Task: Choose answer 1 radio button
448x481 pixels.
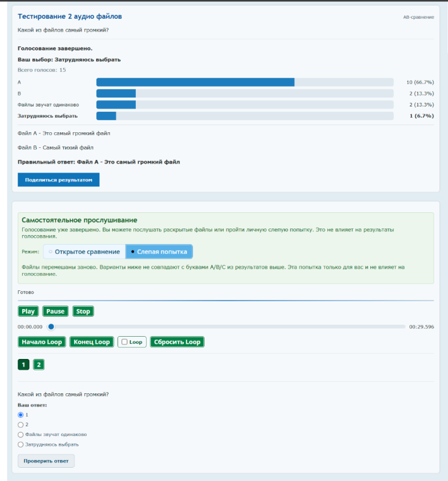Action: click(x=20, y=415)
